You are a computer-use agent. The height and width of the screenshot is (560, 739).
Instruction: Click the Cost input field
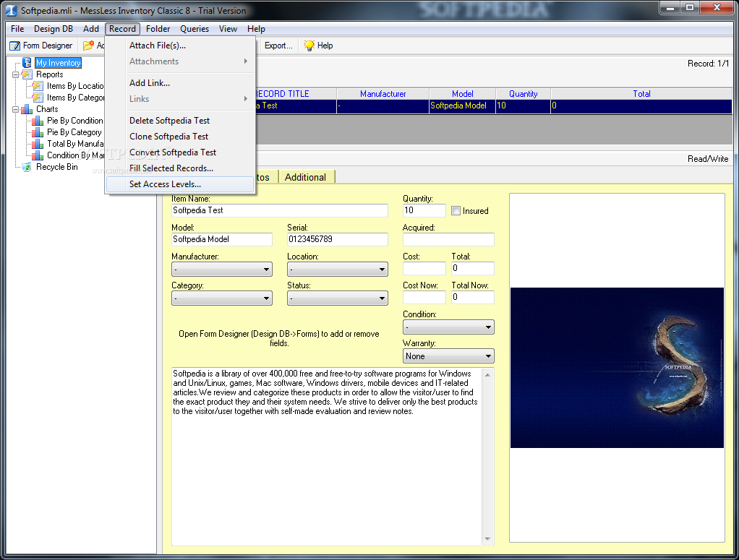point(424,269)
